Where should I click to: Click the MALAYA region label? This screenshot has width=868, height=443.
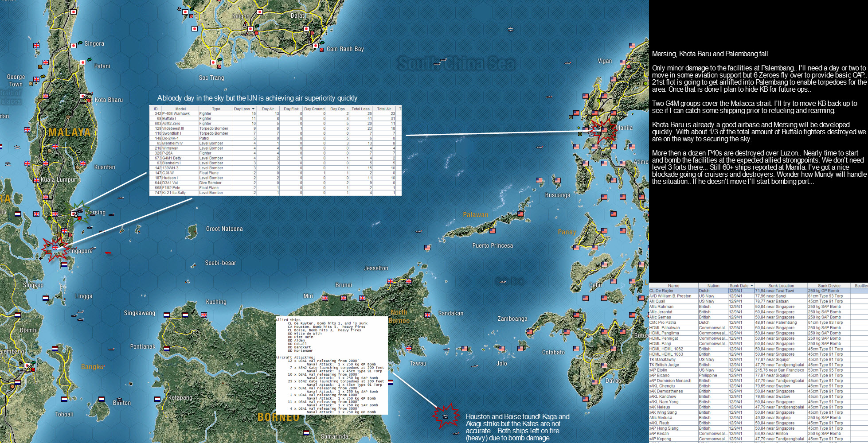point(70,132)
